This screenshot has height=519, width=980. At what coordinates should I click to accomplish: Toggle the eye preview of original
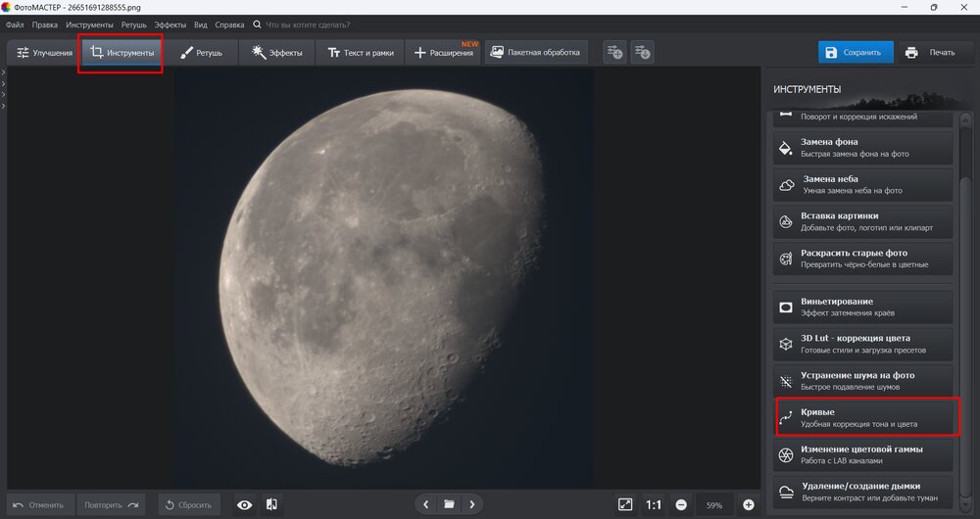pyautogui.click(x=244, y=505)
